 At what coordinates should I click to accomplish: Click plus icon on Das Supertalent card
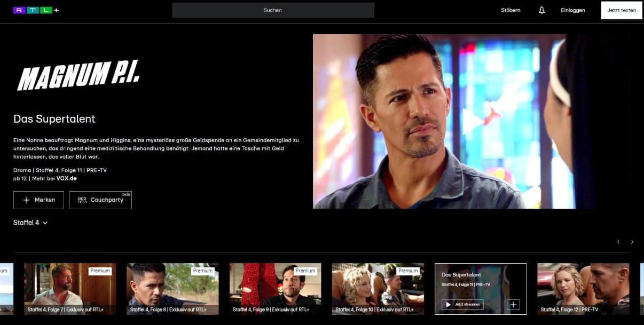(513, 305)
